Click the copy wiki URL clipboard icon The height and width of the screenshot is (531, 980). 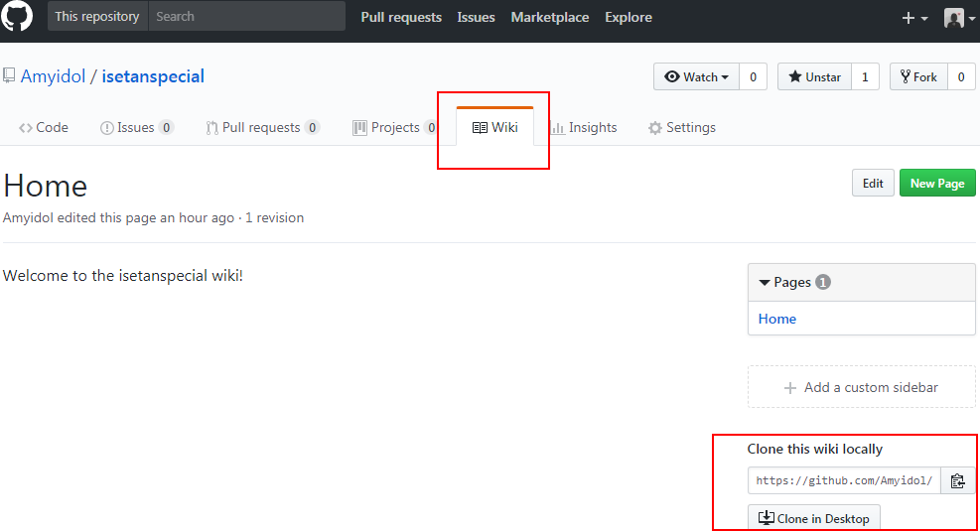(957, 481)
